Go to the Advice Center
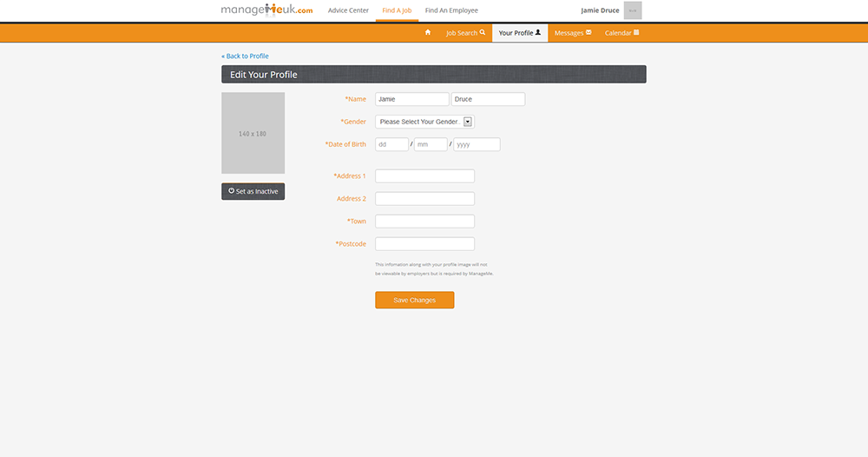 point(348,10)
